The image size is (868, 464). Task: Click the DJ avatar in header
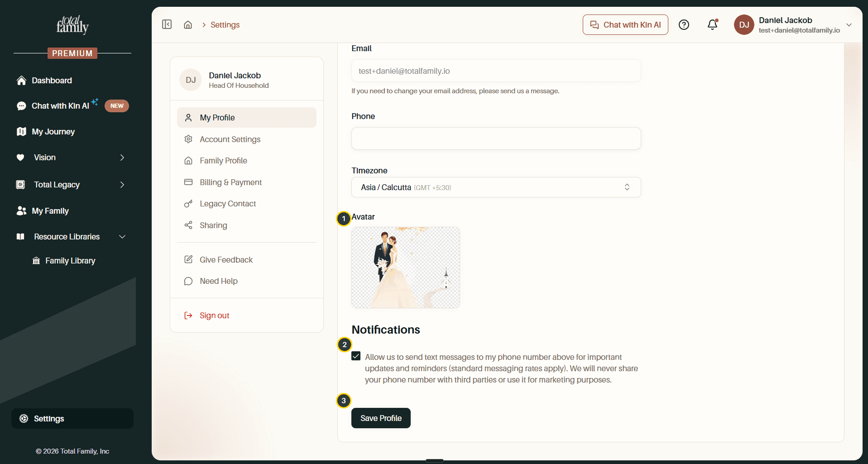coord(744,24)
